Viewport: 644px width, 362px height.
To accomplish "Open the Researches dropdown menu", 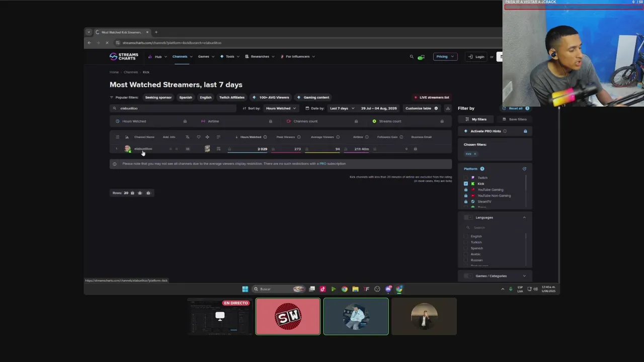I will [x=260, y=57].
